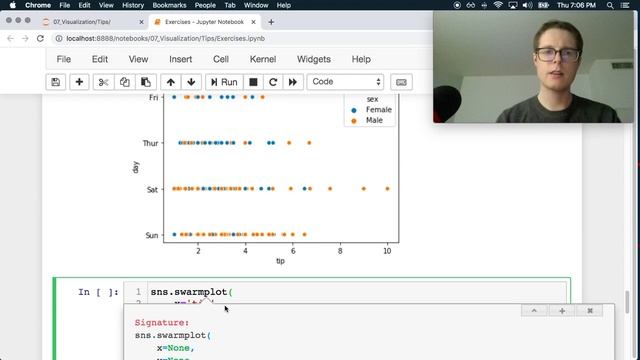Select the Exercises - Jupyter Notebook tab
This screenshot has height=360, width=640.
[204, 22]
